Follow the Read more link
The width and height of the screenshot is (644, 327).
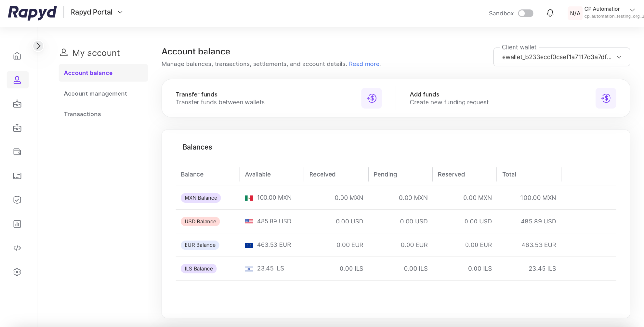(x=364, y=64)
